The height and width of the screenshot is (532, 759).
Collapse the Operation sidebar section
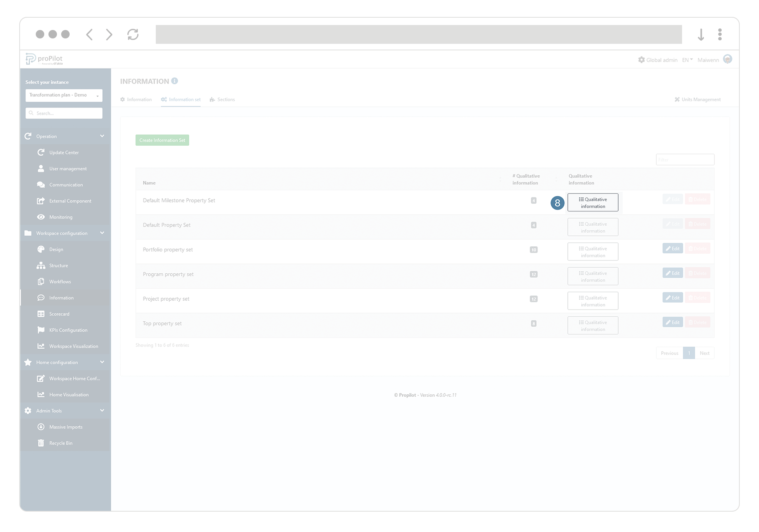pos(102,136)
